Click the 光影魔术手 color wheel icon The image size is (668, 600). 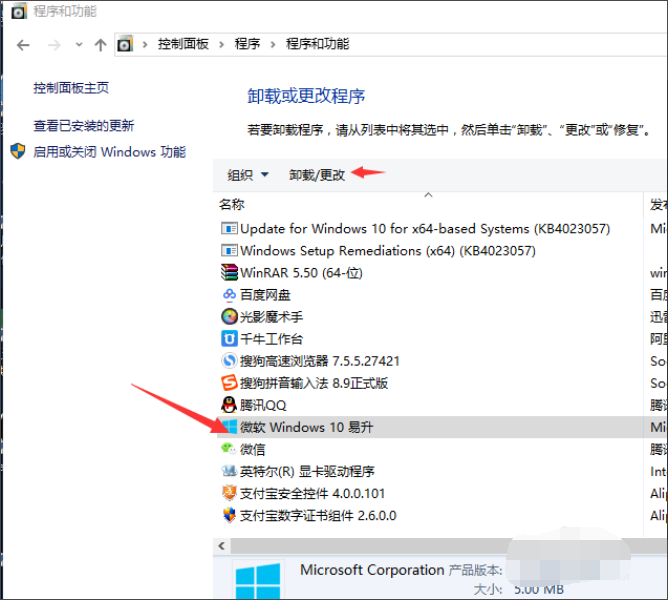pos(229,317)
